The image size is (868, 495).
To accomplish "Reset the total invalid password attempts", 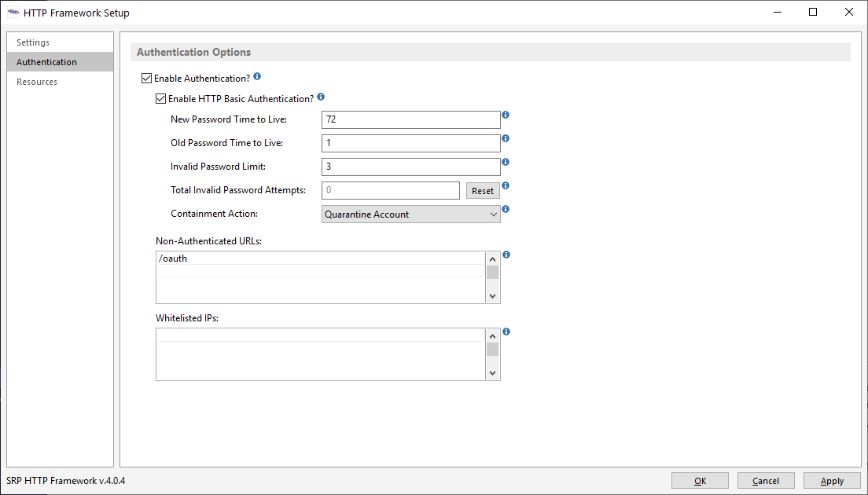I will point(482,191).
